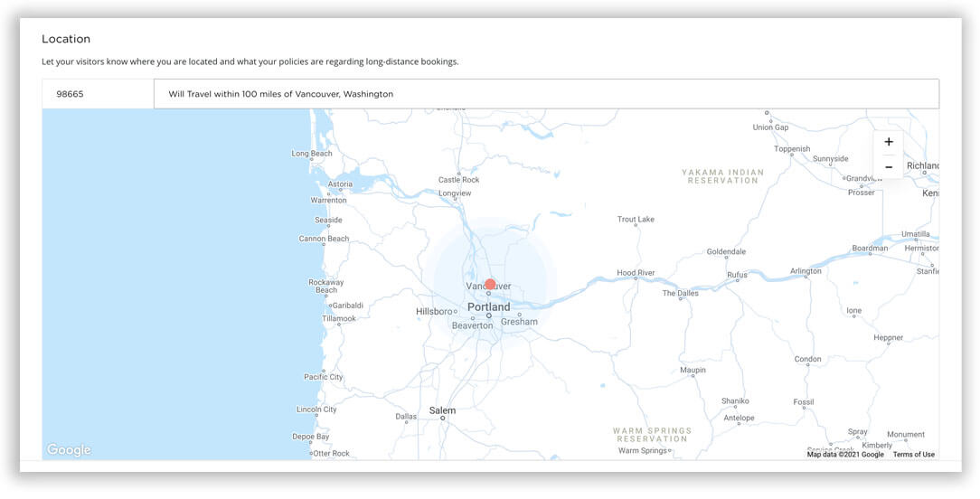The image size is (980, 499).
Task: Click Yakama Indian Reservation label
Action: (x=722, y=176)
